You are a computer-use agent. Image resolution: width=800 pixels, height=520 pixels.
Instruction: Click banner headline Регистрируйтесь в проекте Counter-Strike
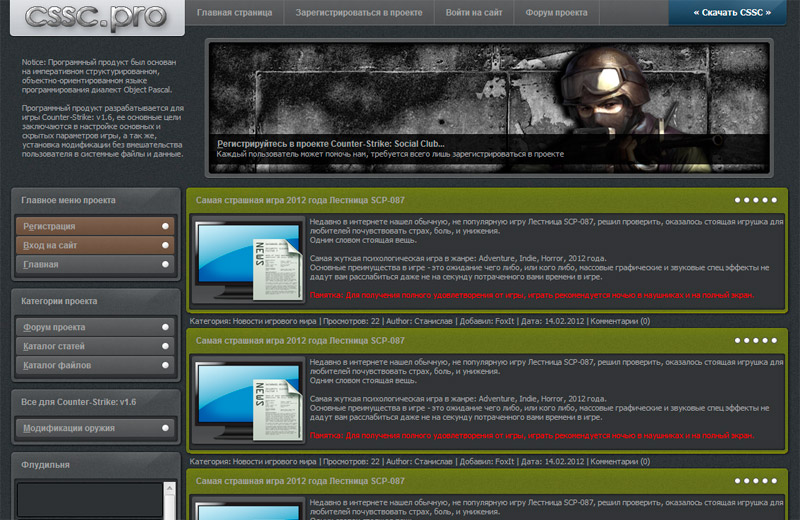pos(331,143)
